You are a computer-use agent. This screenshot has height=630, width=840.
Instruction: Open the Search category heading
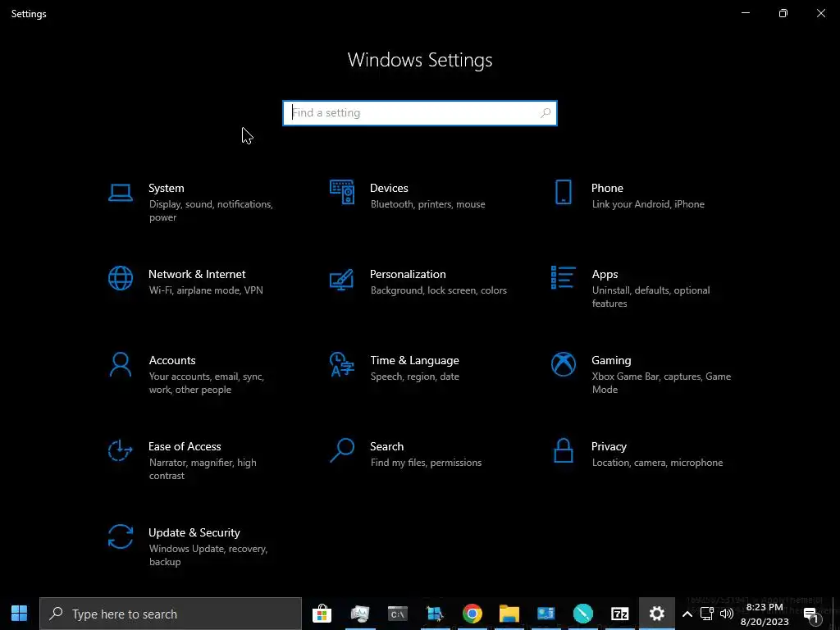[x=387, y=446]
